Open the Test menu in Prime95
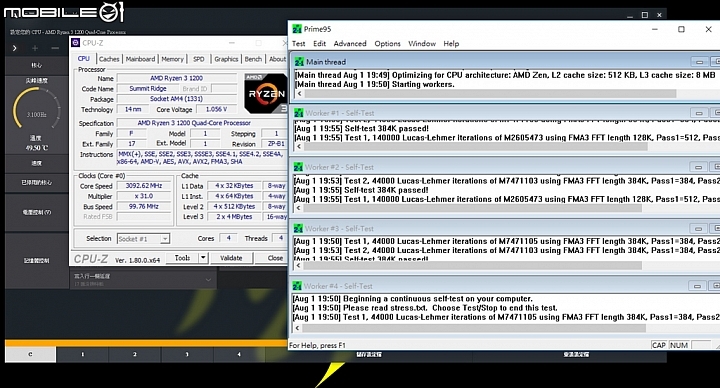This screenshot has width=720, height=388. pos(298,44)
